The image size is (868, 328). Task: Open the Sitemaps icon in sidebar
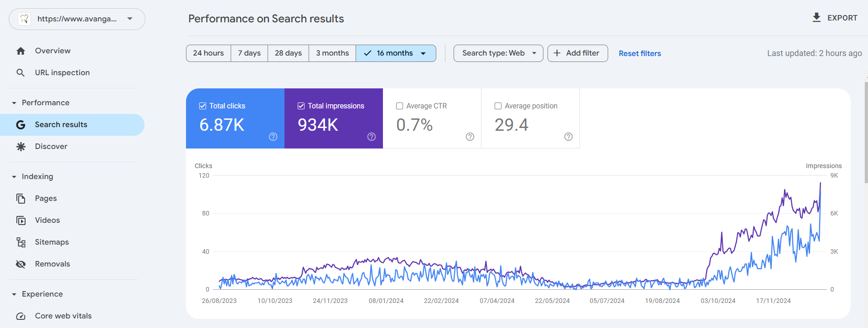pos(21,242)
